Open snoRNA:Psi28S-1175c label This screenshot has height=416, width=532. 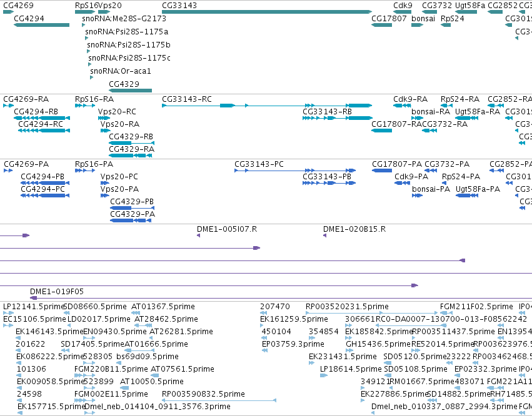click(x=129, y=58)
